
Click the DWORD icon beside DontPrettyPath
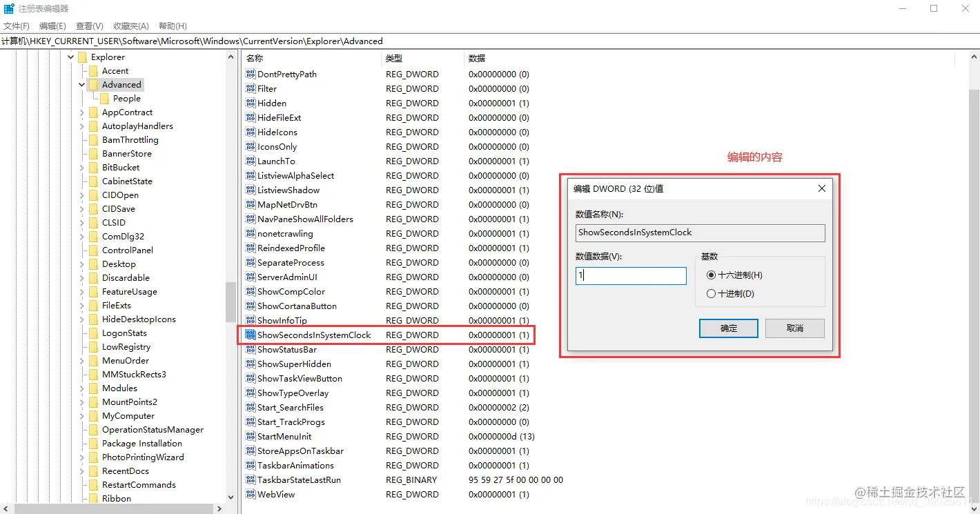251,74
